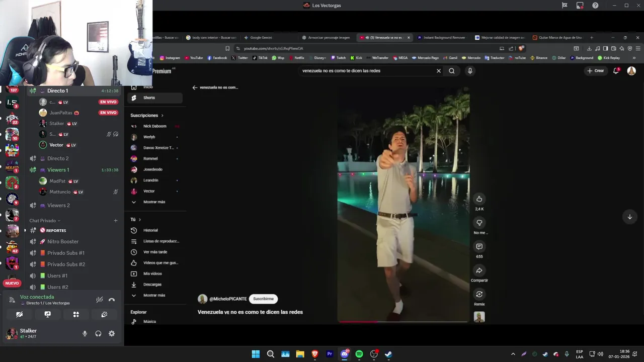Screen dimensions: 644x362
Task: Open Steam from the taskbar
Action: (x=388, y=354)
